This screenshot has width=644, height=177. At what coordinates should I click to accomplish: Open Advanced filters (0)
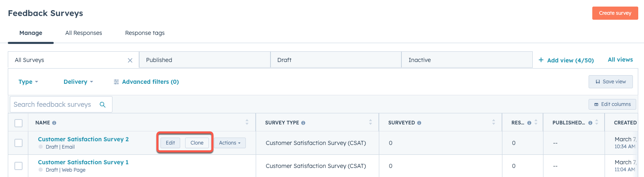[146, 82]
